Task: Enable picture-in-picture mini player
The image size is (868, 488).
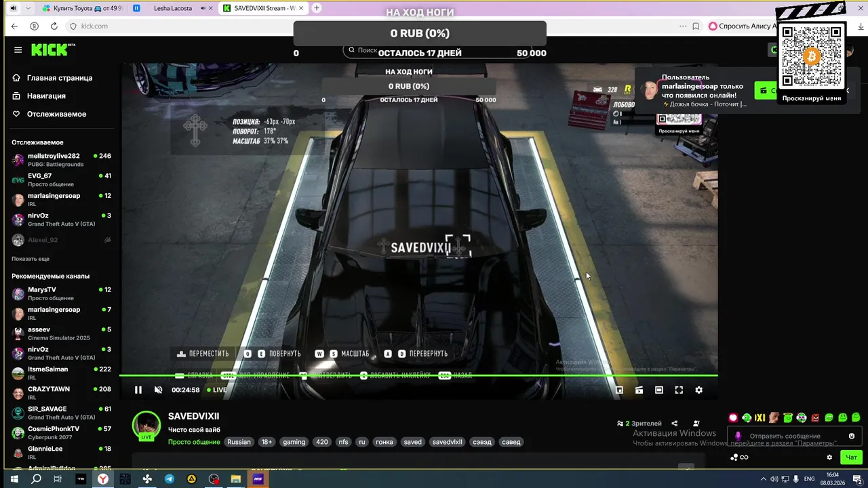Action: [619, 390]
